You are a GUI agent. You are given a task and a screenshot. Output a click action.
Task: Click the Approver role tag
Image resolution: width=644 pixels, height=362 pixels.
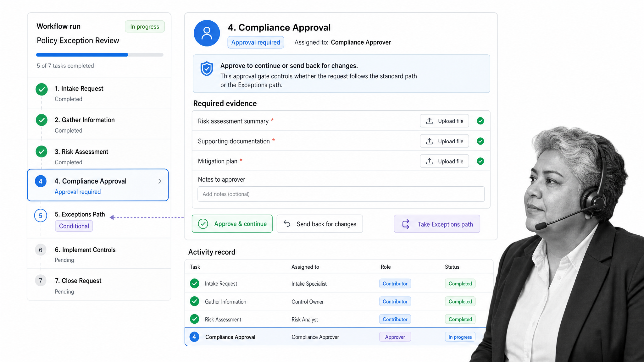[x=395, y=337]
